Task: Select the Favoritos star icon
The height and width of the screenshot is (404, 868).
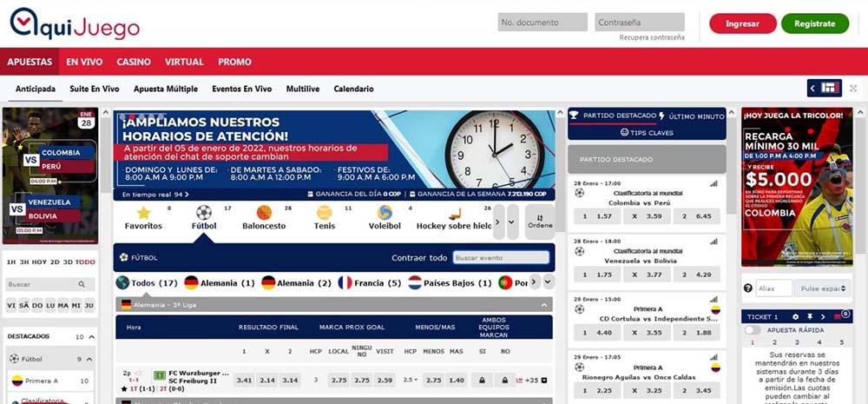Action: [143, 213]
